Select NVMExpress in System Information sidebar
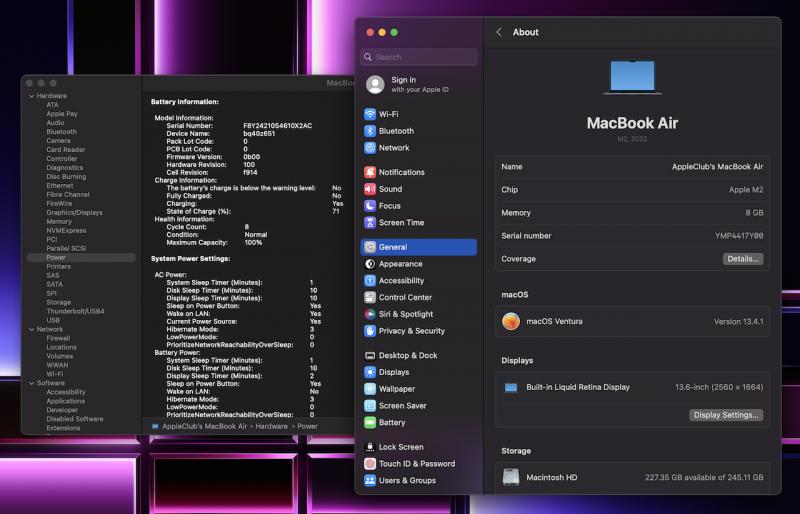This screenshot has height=514, width=800. [x=66, y=231]
